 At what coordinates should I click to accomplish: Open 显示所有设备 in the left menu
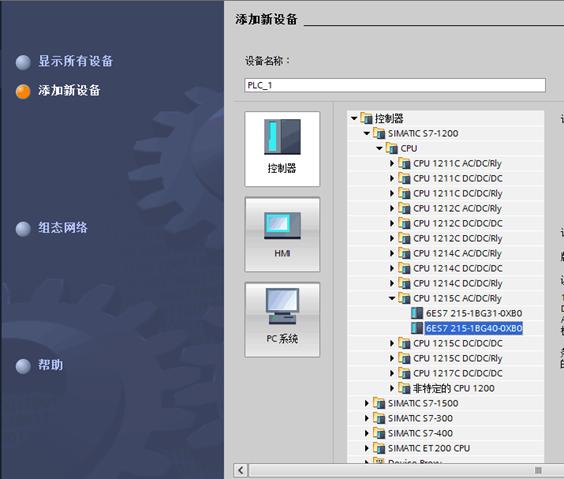(x=76, y=61)
